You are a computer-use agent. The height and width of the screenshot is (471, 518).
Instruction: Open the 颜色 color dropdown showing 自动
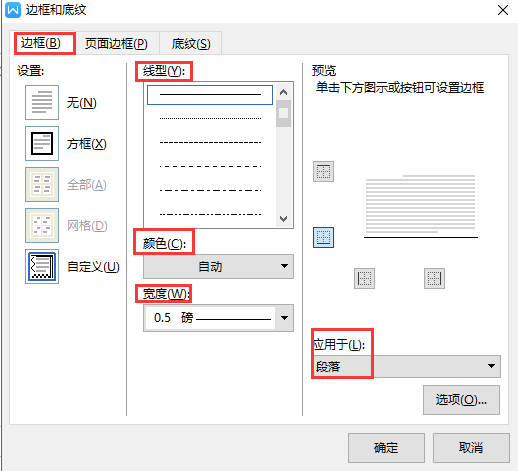(218, 266)
